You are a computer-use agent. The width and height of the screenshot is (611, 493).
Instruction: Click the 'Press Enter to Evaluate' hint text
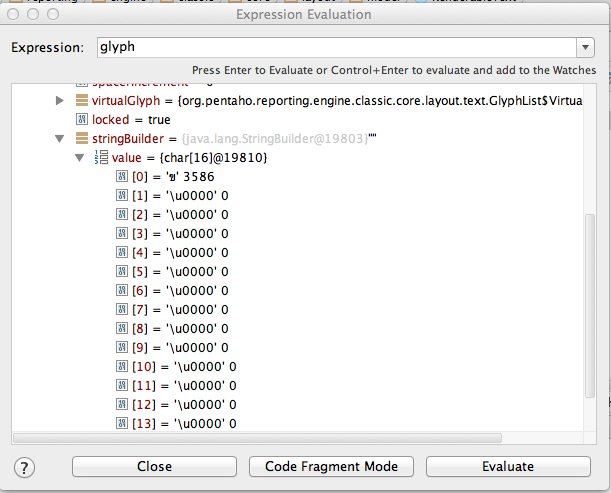394,70
